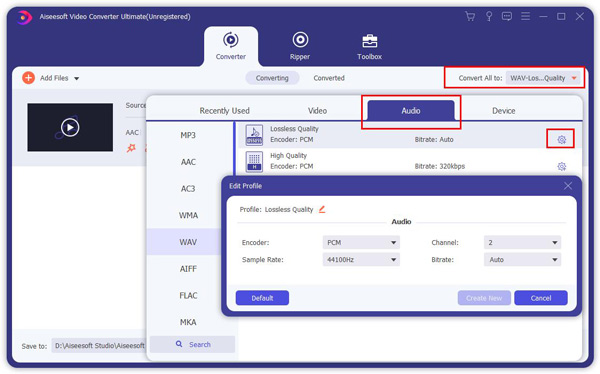The width and height of the screenshot is (600, 374).
Task: Expand the Add Files dropdown arrow
Action: tap(77, 78)
